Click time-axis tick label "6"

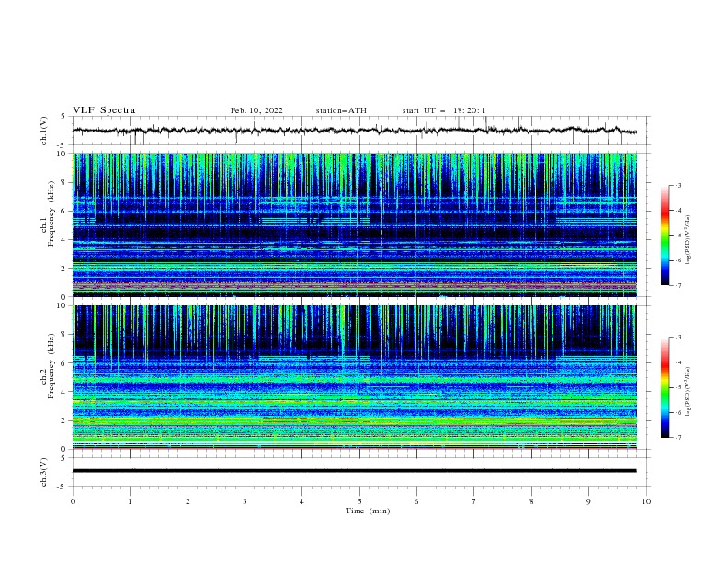click(x=416, y=501)
